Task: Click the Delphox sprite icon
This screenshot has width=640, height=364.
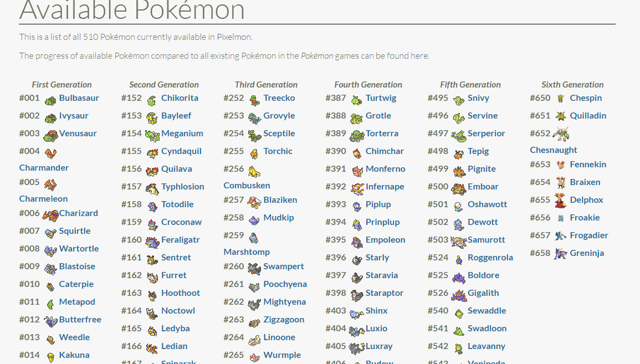Action: [560, 201]
